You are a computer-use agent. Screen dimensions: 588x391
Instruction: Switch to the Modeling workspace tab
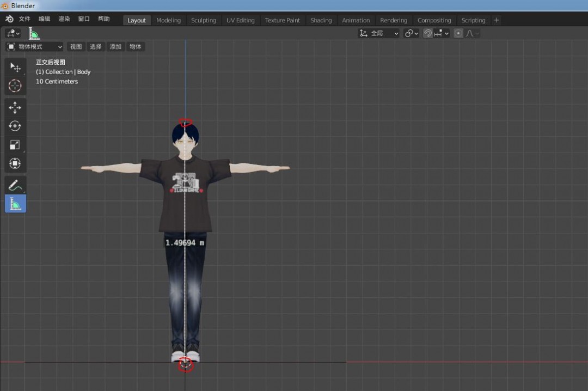(x=168, y=20)
